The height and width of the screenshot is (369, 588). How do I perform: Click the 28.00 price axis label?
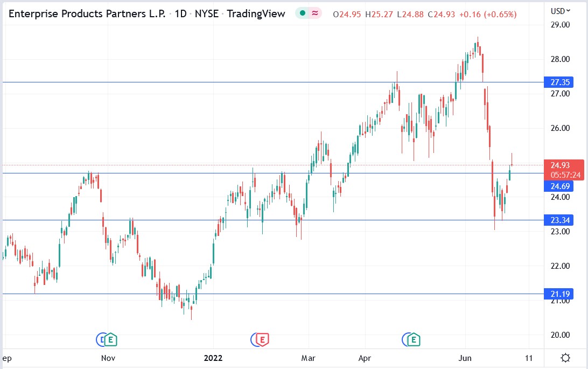560,59
